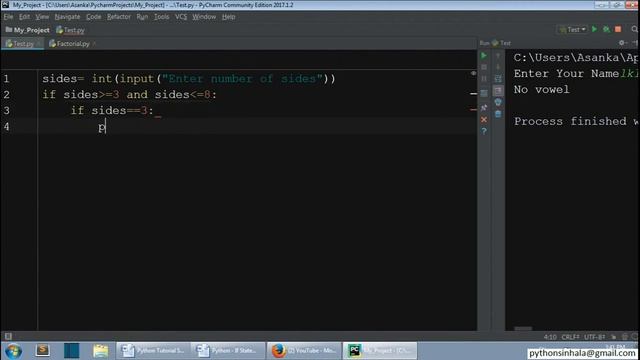The image size is (640, 360).
Task: Toggle scroll to end in Run console
Action: 498,91
